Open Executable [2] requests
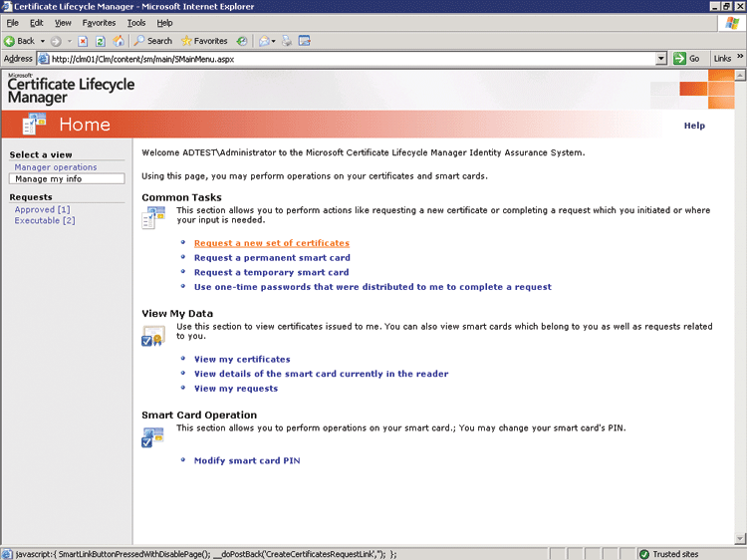Viewport: 747px width, 560px height. click(x=44, y=220)
